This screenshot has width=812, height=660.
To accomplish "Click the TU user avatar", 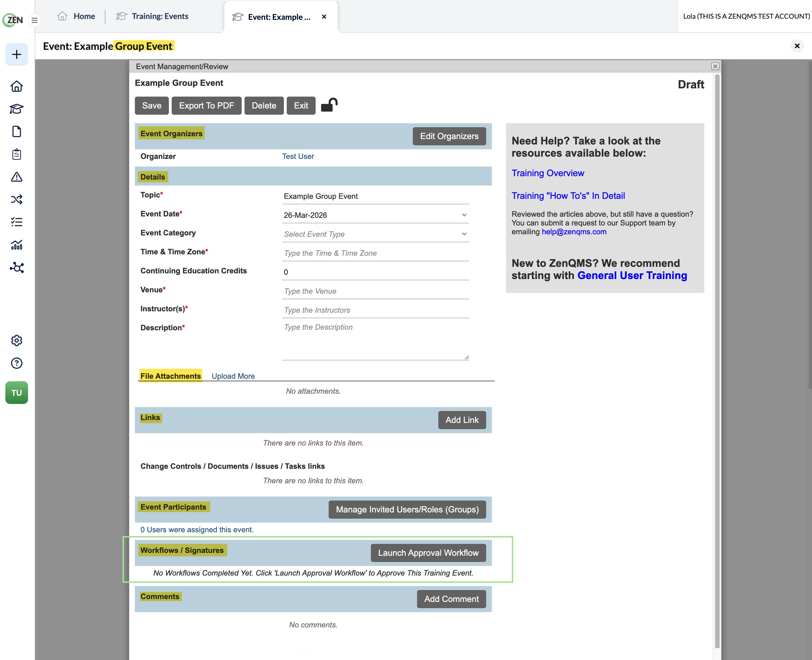I will [17, 393].
